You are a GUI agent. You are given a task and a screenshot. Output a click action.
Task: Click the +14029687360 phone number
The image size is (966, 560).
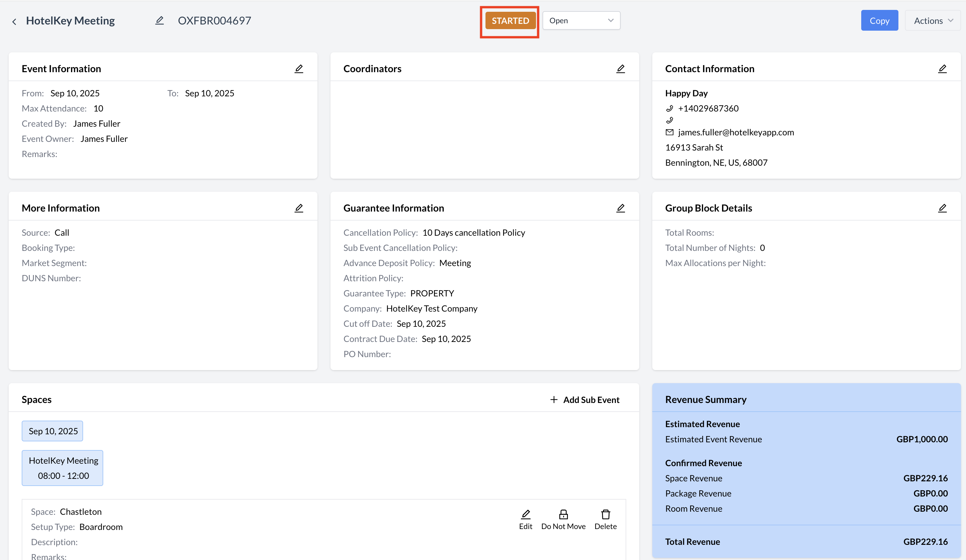point(708,108)
